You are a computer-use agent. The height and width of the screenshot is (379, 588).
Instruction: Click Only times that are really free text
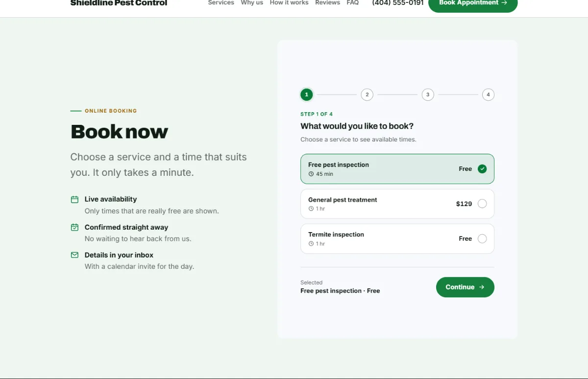tap(152, 211)
